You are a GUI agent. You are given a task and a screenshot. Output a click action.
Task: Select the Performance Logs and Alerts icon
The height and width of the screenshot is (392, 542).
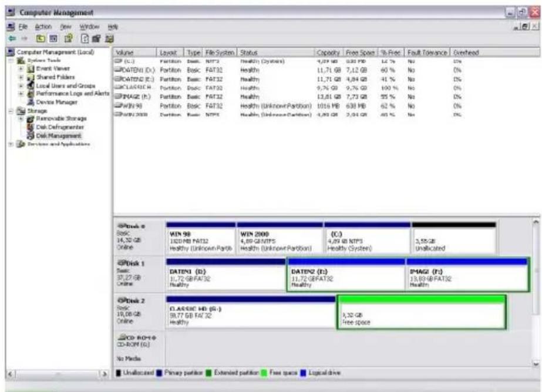31,93
